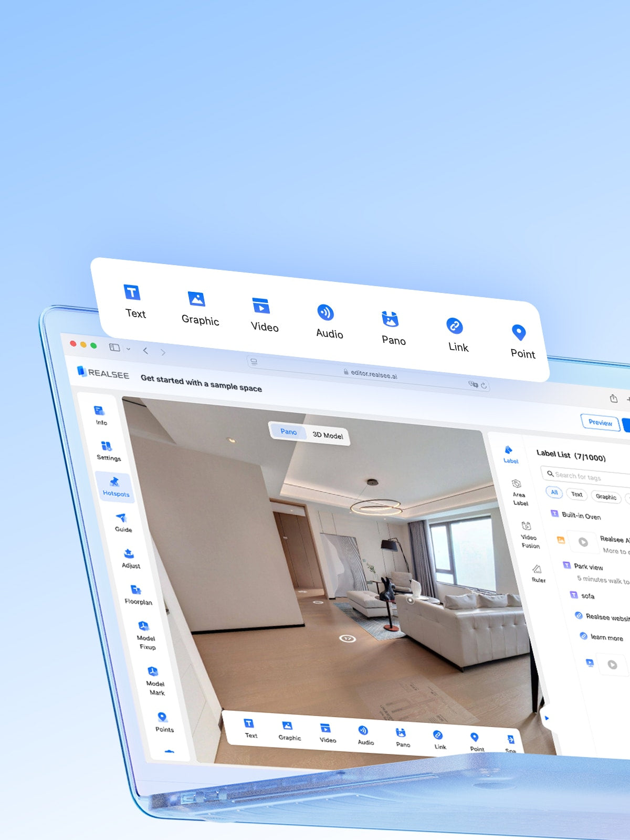Click the 'Get started with a sample space' title
This screenshot has width=630, height=840.
click(201, 383)
